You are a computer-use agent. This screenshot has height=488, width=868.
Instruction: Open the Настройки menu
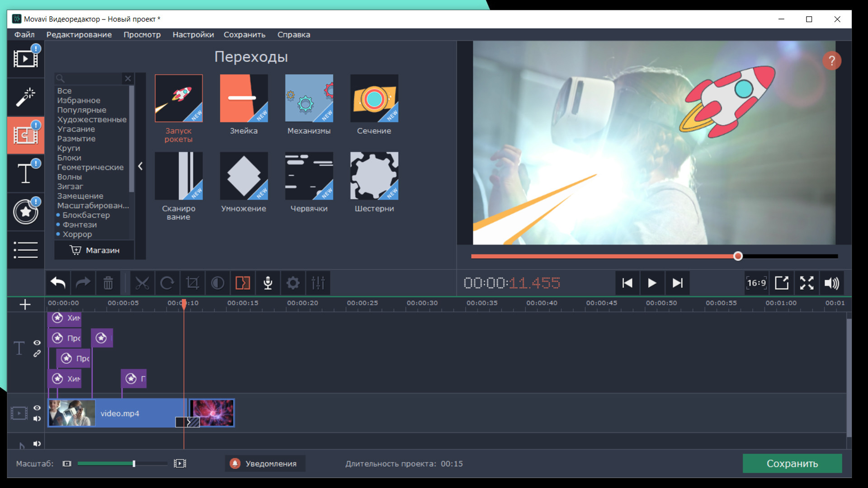(193, 35)
